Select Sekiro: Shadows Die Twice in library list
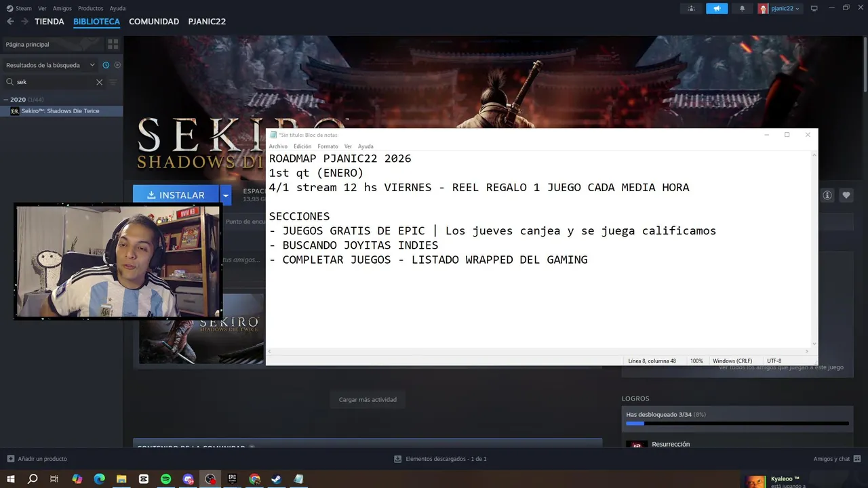 coord(61,111)
